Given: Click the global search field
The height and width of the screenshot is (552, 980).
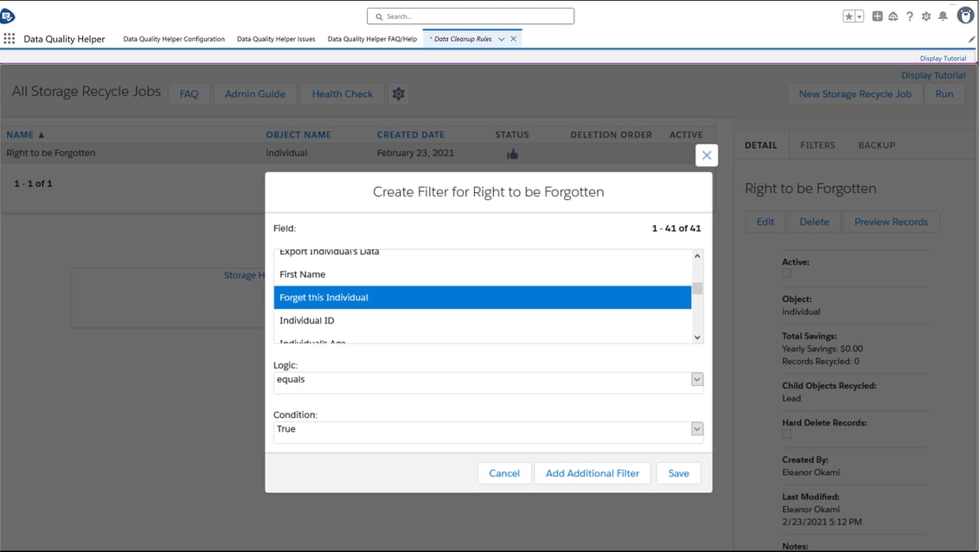Looking at the screenshot, I should 471,16.
